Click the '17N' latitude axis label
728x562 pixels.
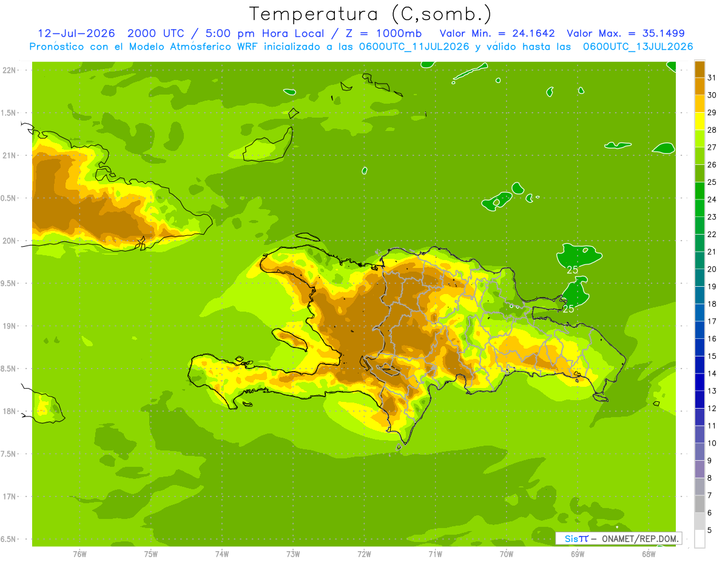[9, 497]
